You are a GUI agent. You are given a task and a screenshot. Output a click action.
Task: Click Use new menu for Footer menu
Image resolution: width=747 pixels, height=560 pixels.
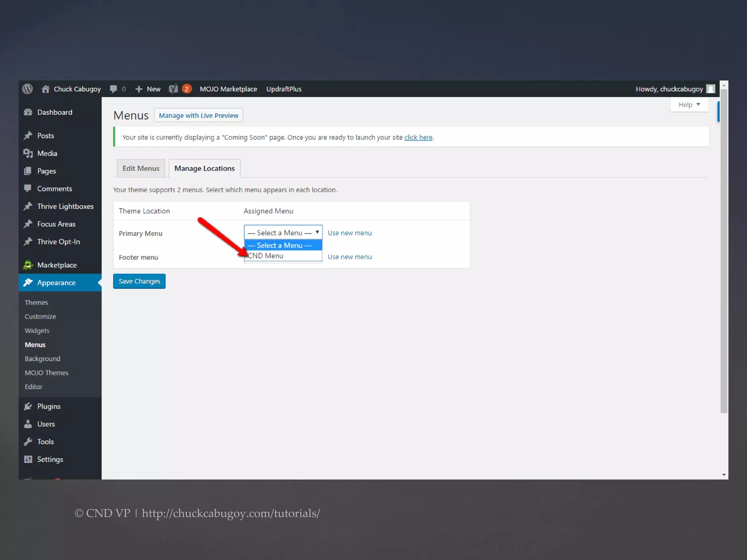tap(350, 257)
